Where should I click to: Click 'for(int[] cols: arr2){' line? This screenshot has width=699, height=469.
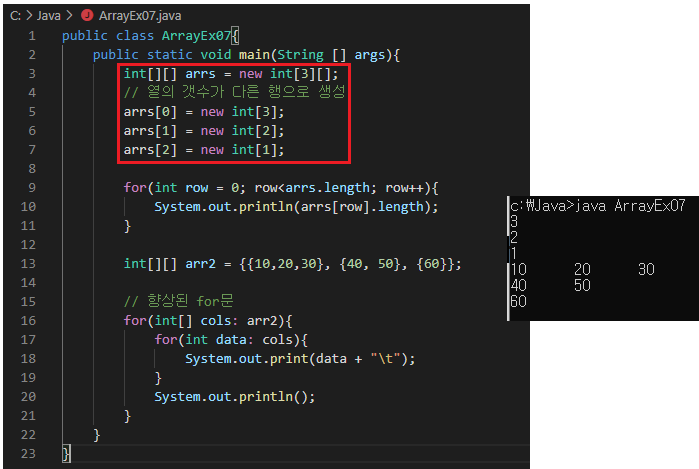point(208,321)
